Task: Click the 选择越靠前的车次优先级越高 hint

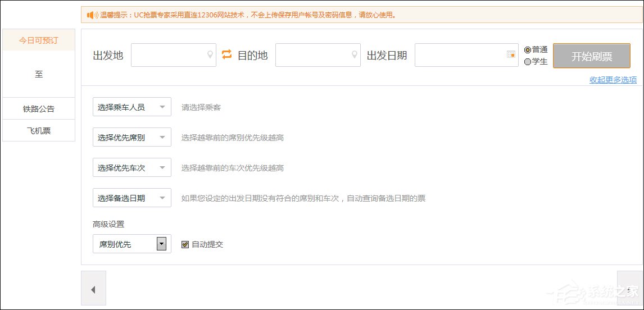Action: [x=233, y=168]
